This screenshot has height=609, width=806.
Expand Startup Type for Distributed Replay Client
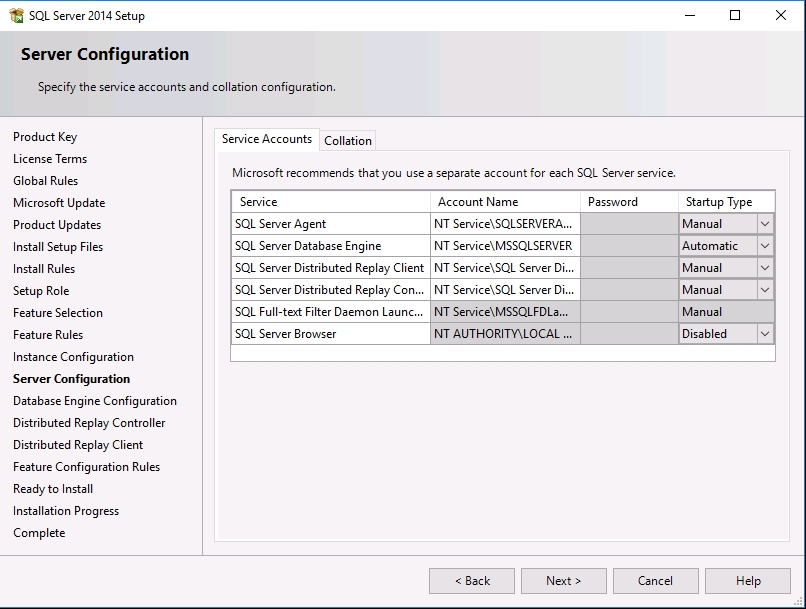(765, 268)
